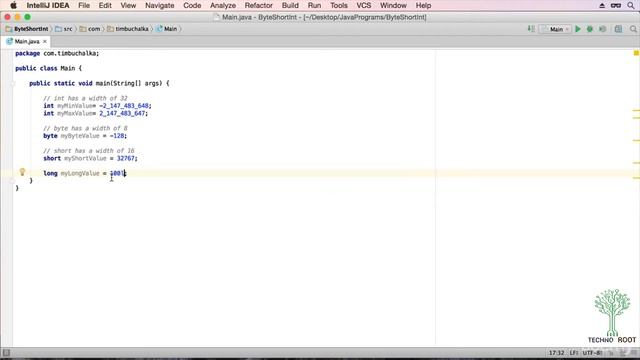Open the Project Structure icon in toolbar
This screenshot has height=360, width=640.
[x=618, y=29]
